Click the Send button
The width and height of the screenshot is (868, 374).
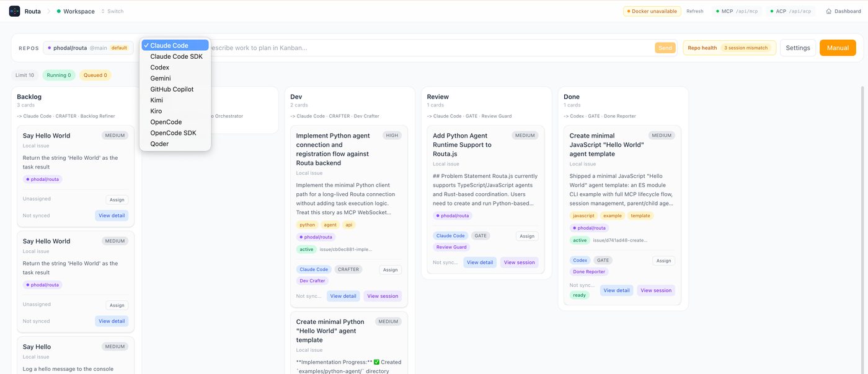(665, 48)
